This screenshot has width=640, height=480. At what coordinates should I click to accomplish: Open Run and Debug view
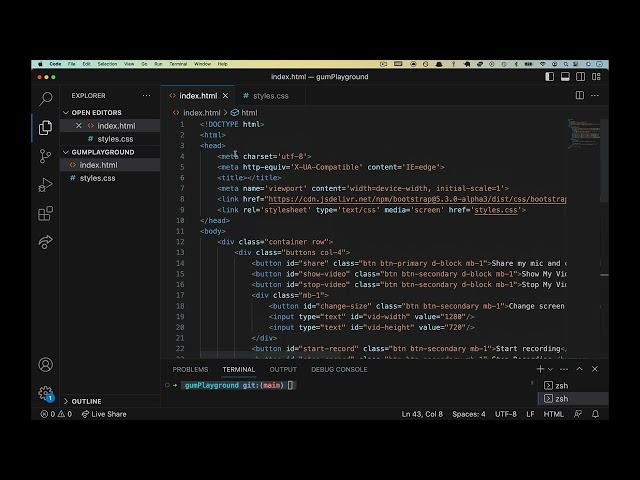click(45, 185)
